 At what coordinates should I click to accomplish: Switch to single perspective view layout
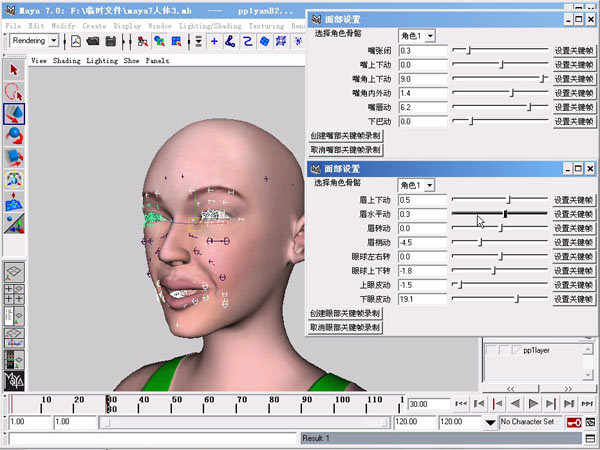14,272
